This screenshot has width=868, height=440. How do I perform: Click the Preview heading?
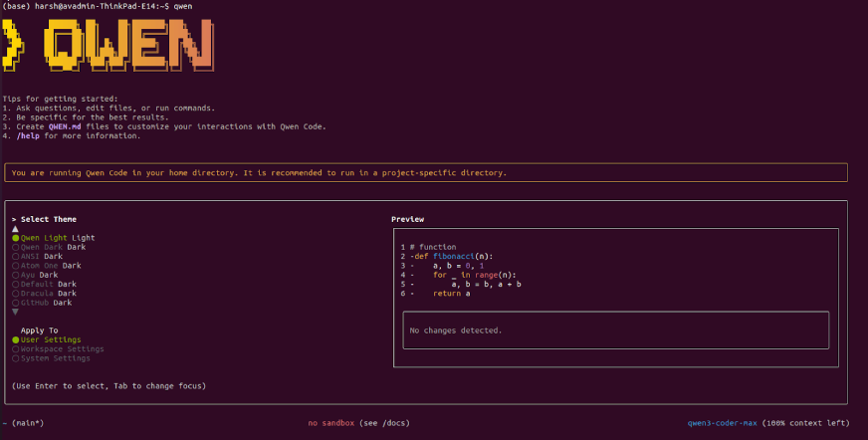point(407,219)
